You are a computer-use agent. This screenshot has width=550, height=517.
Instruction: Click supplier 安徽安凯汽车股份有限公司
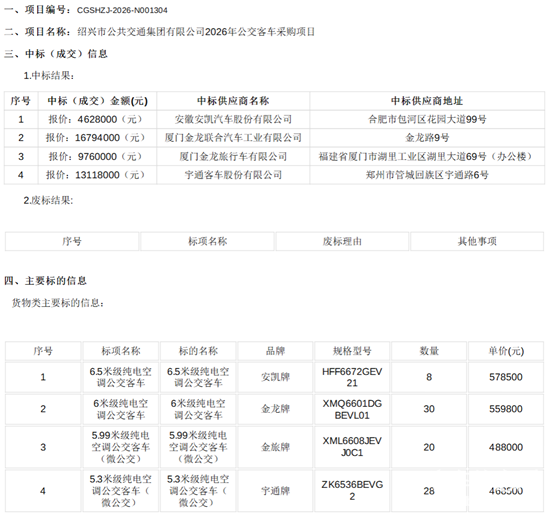click(x=233, y=120)
